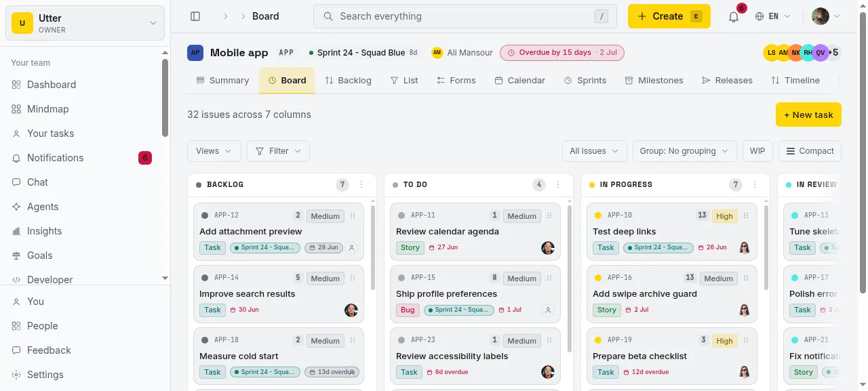Image resolution: width=868 pixels, height=391 pixels.
Task: Click unassigned avatar on APP-15 card
Action: pyautogui.click(x=548, y=310)
